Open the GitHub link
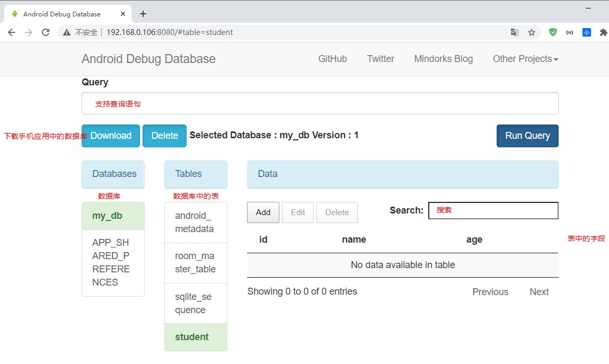This screenshot has width=609, height=364. 332,59
